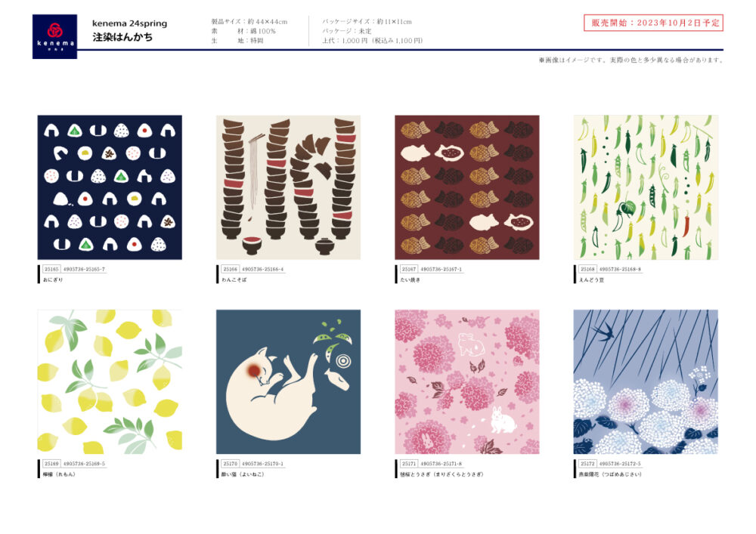Select the 25167 product code box
Viewport: 756px width, 534px height.
(409, 269)
